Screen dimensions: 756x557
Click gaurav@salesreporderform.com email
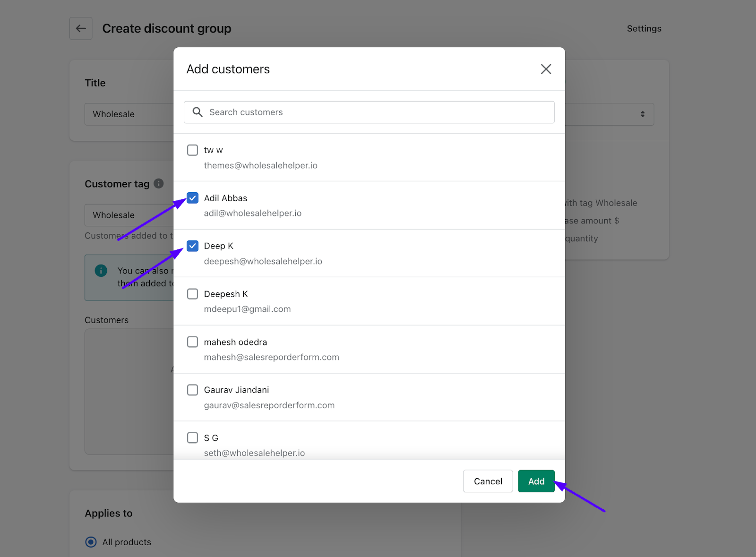(269, 405)
